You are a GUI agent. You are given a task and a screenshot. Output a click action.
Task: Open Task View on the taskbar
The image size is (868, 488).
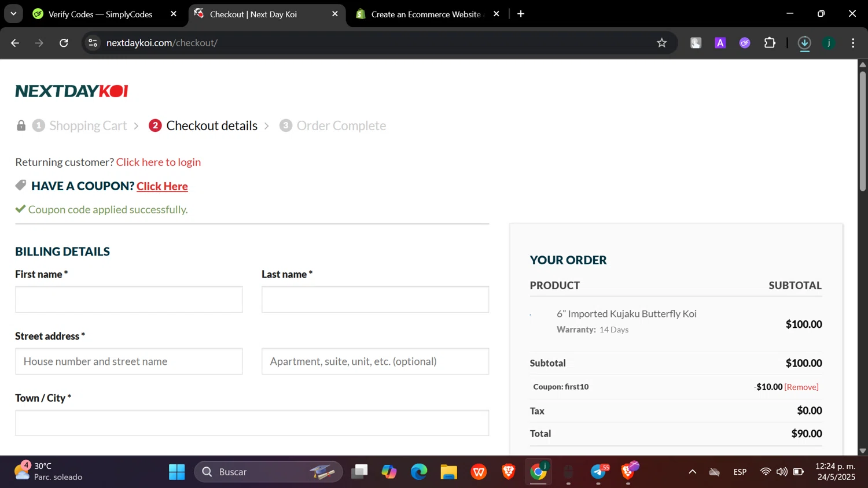[359, 472]
